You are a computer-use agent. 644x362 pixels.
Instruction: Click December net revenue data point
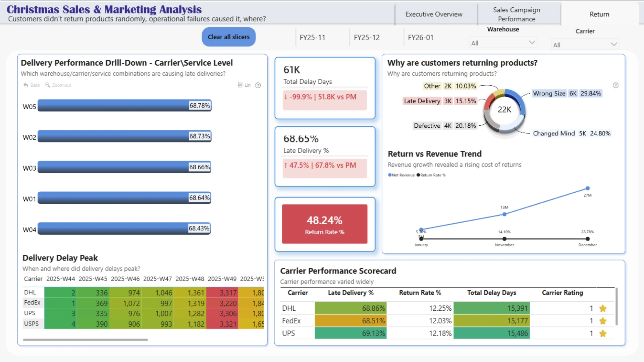pyautogui.click(x=588, y=188)
